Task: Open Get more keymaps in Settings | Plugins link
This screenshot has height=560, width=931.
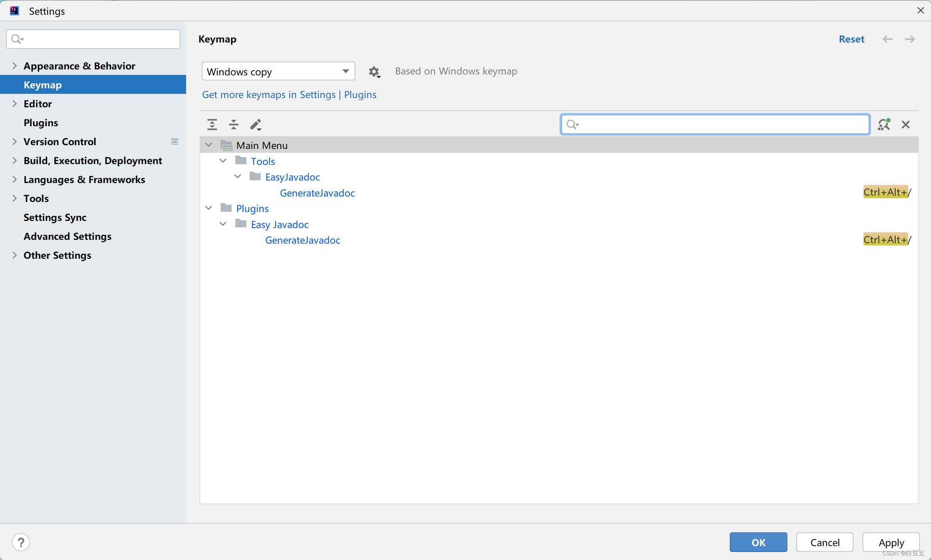Action: click(x=289, y=95)
